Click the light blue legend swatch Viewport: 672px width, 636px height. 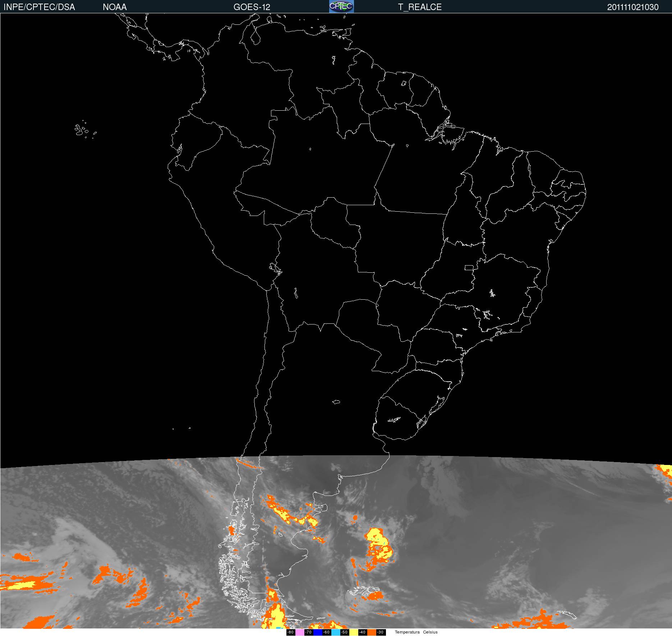[336, 632]
